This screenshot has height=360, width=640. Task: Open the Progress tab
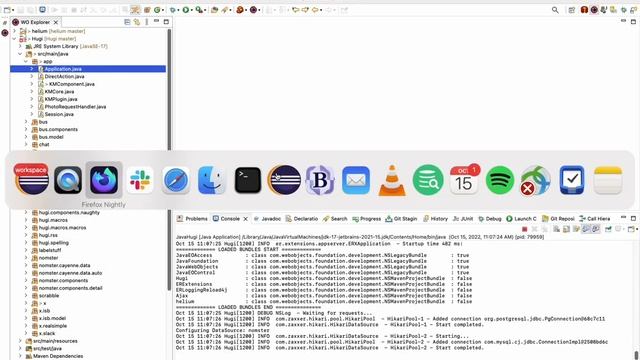click(x=367, y=219)
